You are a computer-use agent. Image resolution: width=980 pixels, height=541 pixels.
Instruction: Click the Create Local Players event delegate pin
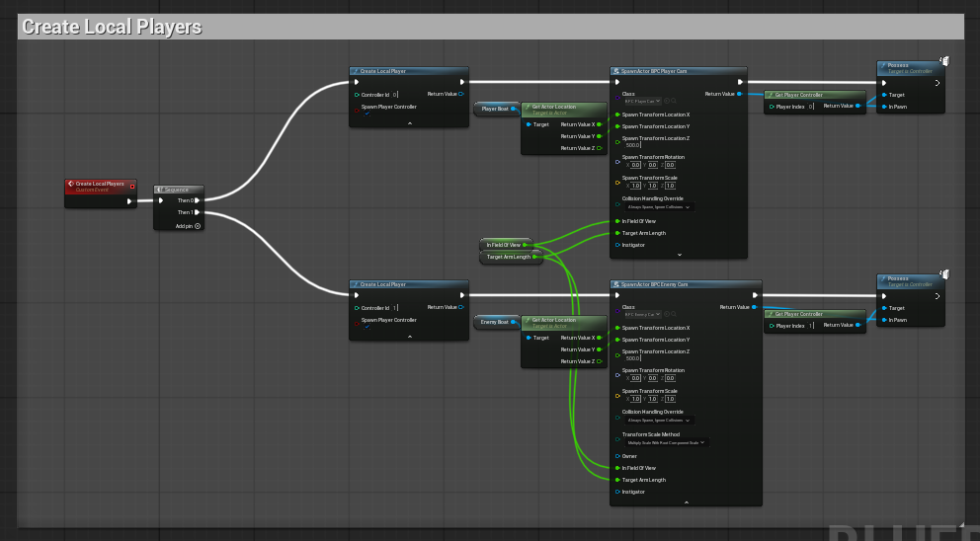pos(131,187)
